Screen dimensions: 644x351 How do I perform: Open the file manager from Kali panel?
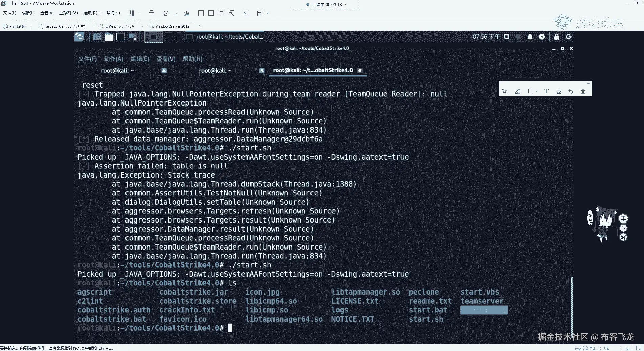[109, 37]
